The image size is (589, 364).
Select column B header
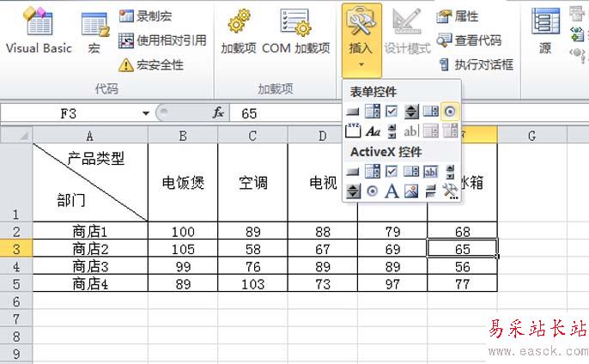point(183,136)
